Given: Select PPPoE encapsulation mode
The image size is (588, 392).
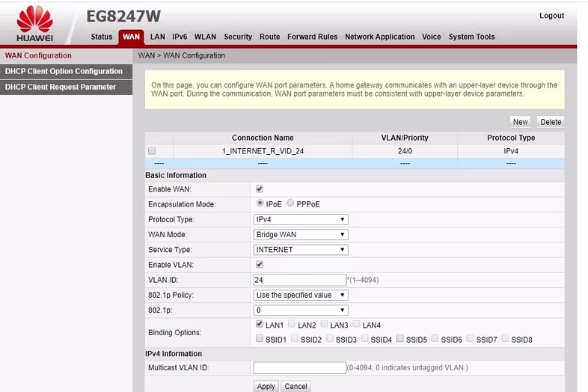Looking at the screenshot, I should (x=290, y=203).
